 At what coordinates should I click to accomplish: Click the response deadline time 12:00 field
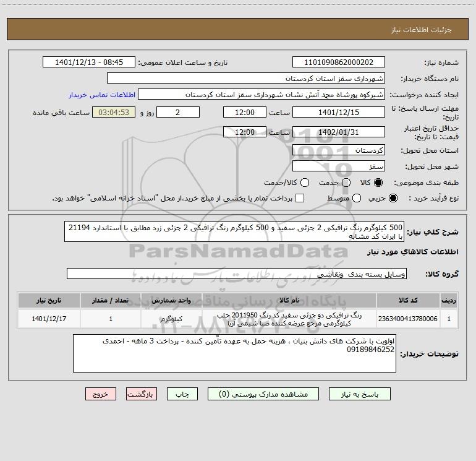tap(245, 112)
